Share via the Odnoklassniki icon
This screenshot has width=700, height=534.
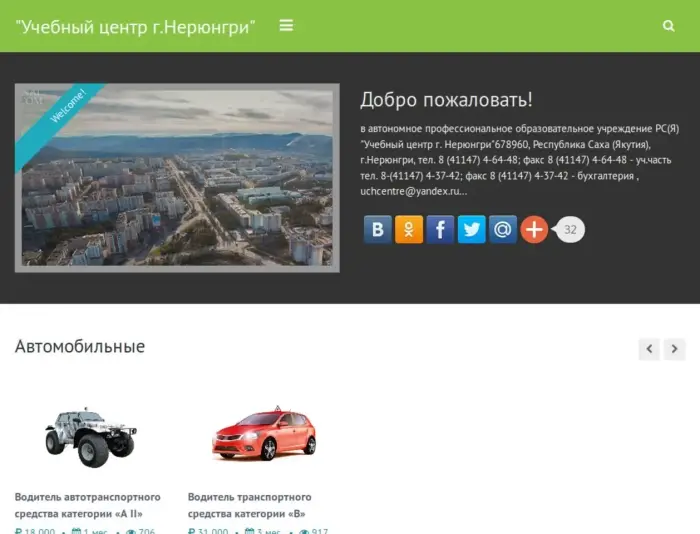pyautogui.click(x=408, y=230)
